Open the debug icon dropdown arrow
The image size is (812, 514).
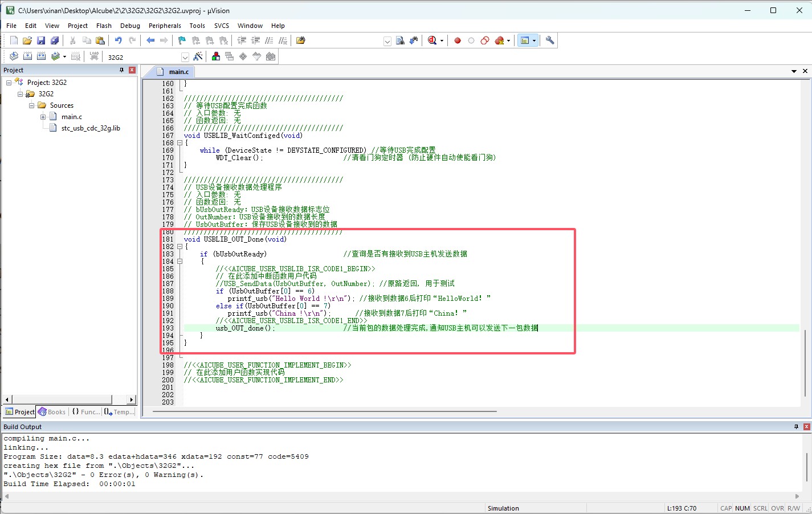point(442,41)
